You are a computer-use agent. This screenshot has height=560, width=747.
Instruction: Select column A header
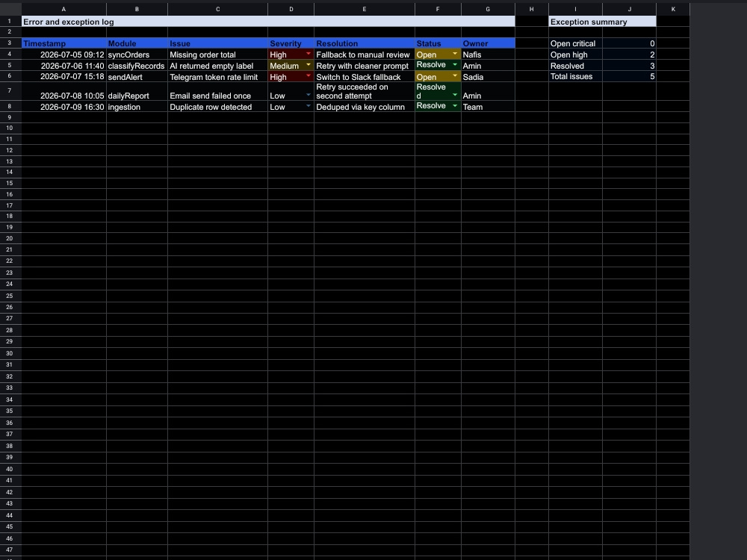pyautogui.click(x=63, y=9)
